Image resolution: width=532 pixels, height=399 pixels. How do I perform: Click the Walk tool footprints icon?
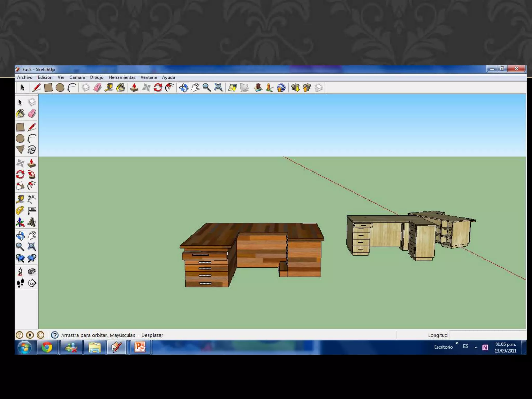(20, 283)
